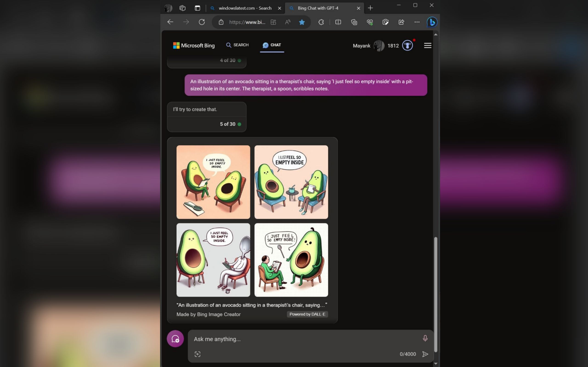Click the camera/image capture icon

(198, 353)
